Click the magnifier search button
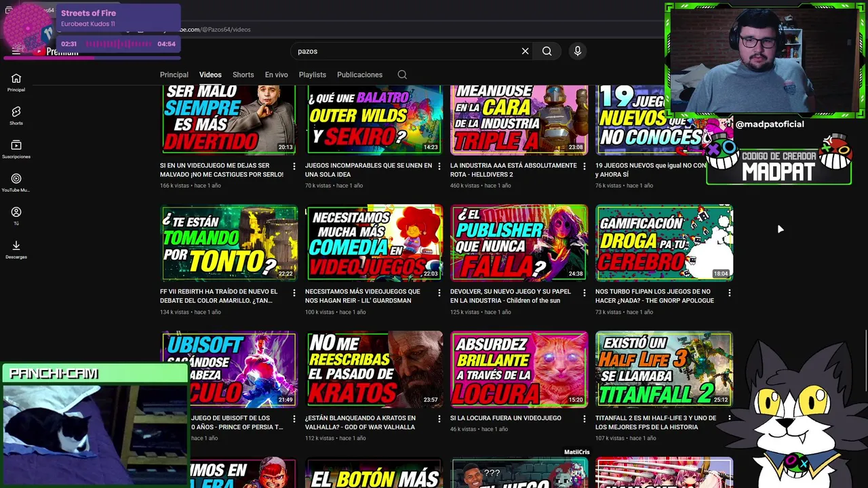Viewport: 868px width, 488px height. (547, 51)
